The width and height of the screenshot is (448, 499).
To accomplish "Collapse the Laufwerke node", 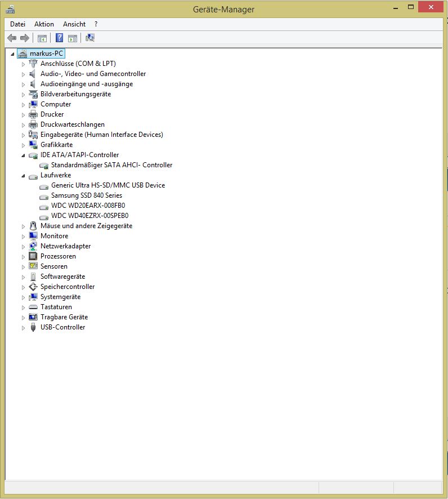I will 23,176.
